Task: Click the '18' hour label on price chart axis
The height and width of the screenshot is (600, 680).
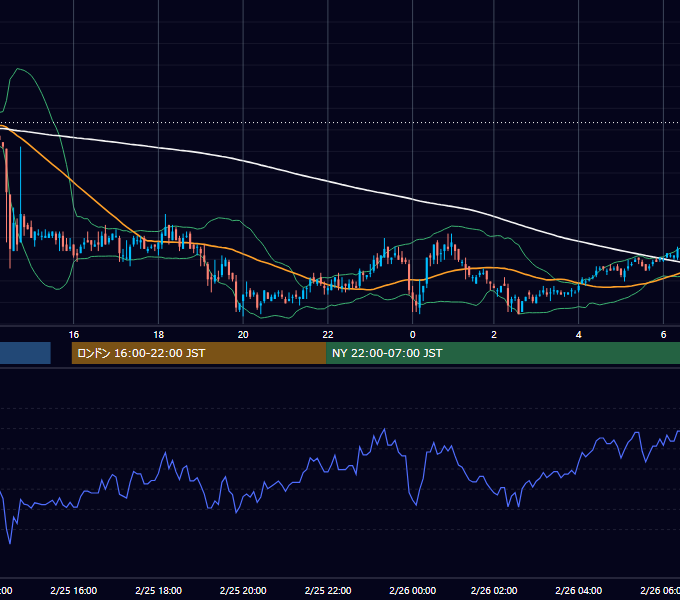Action: click(159, 335)
